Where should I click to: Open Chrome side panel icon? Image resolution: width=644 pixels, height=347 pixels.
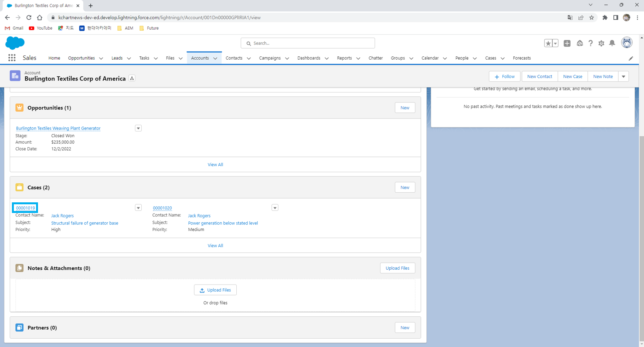pos(616,17)
